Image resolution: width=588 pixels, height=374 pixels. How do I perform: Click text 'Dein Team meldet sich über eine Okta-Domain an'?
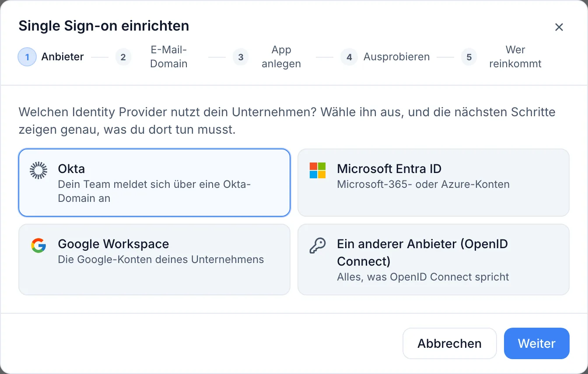154,191
